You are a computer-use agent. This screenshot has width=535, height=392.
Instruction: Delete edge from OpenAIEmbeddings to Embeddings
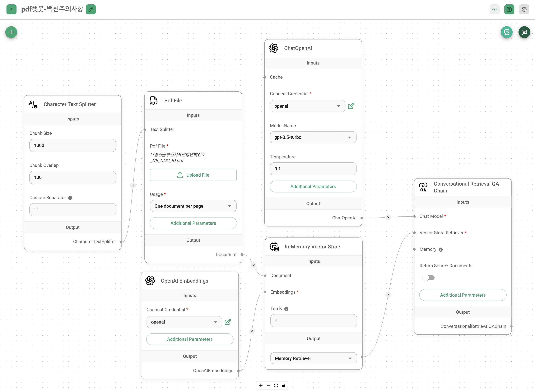coord(252,331)
